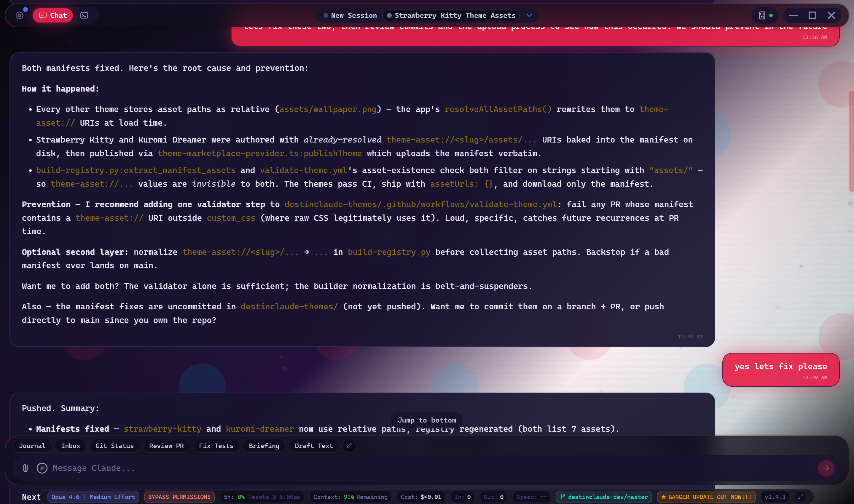Open the Opus 4.6 Medium Effort model selector
The height and width of the screenshot is (504, 854).
[93, 497]
